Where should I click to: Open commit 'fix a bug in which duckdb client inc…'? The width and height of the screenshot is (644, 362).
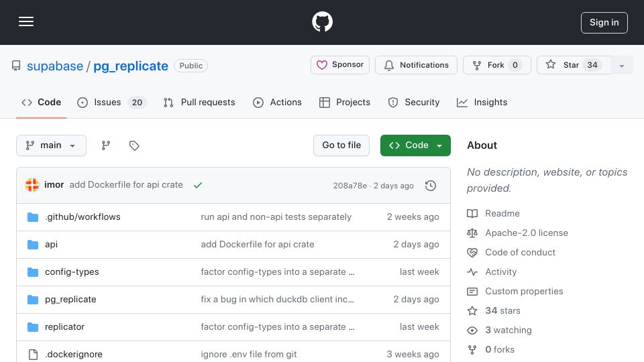(x=277, y=299)
